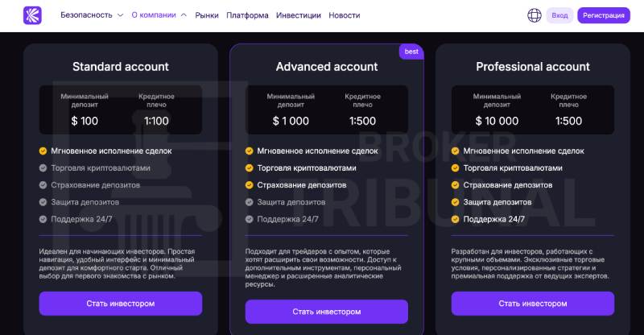Click the 'best' badge on Advanced account
The width and height of the screenshot is (644, 335).
coord(411,52)
